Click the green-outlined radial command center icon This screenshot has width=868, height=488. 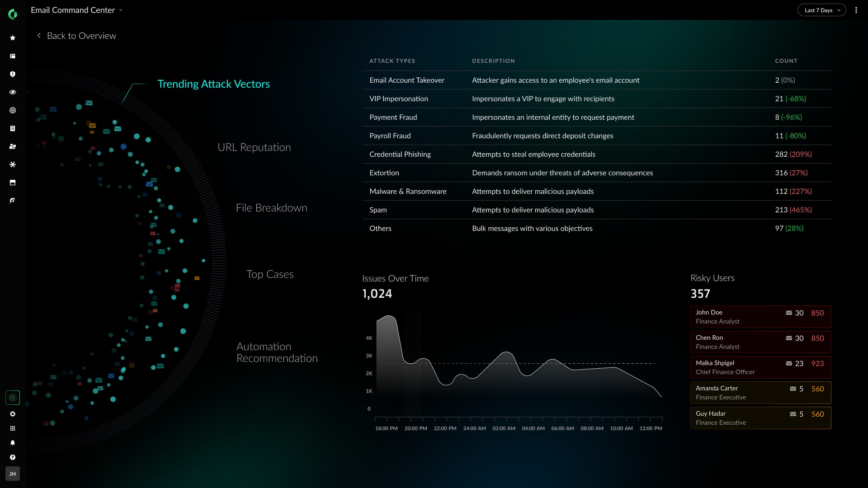tap(13, 398)
